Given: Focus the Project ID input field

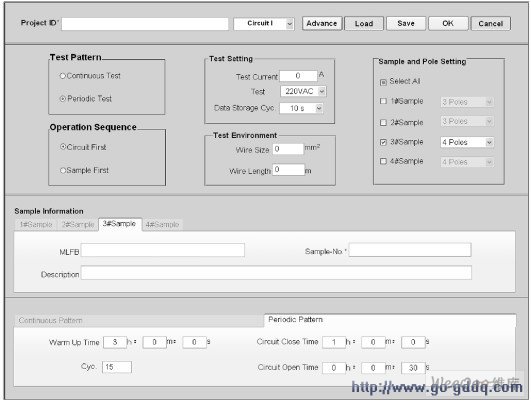Looking at the screenshot, I should pyautogui.click(x=145, y=24).
